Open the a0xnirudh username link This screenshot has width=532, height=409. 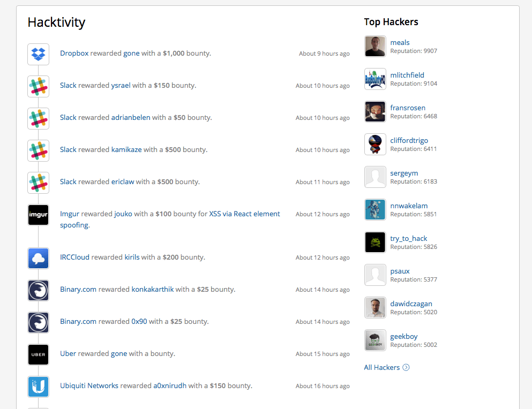click(170, 386)
